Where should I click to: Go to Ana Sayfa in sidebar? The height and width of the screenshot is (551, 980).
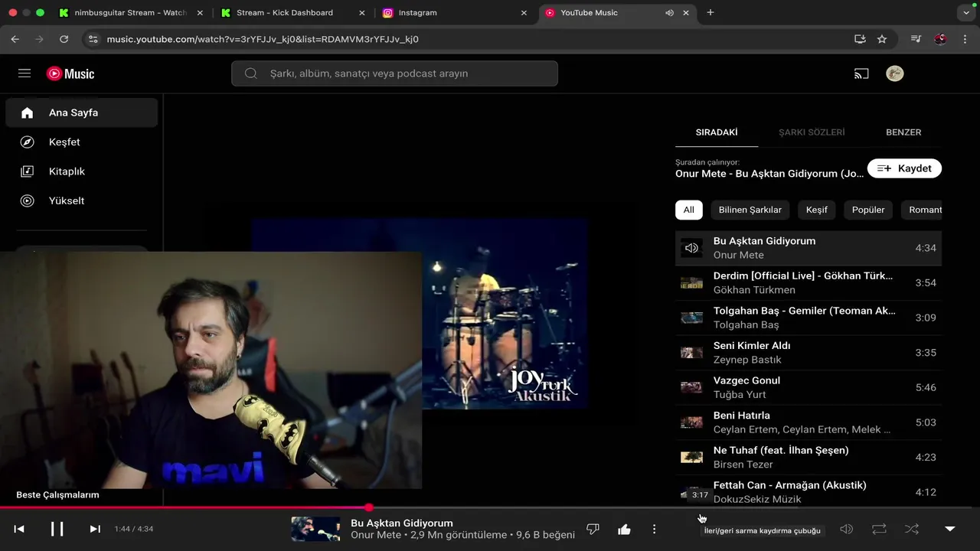pos(82,112)
